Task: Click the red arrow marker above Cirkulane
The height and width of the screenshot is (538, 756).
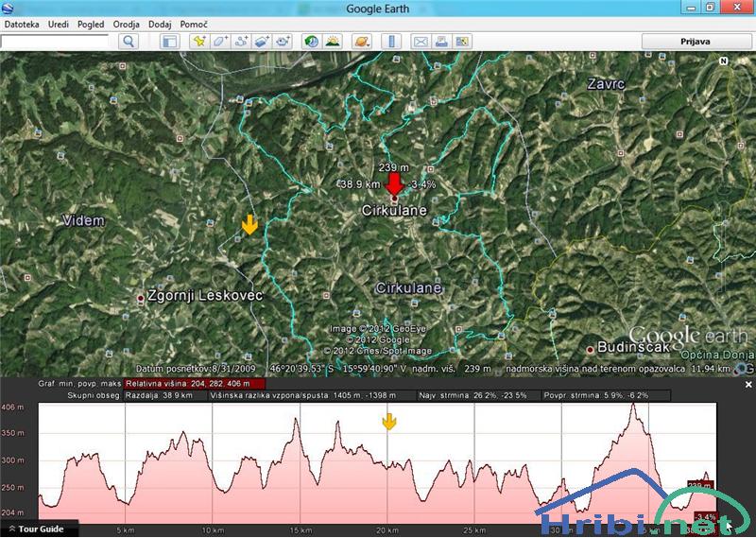Action: pyautogui.click(x=395, y=184)
